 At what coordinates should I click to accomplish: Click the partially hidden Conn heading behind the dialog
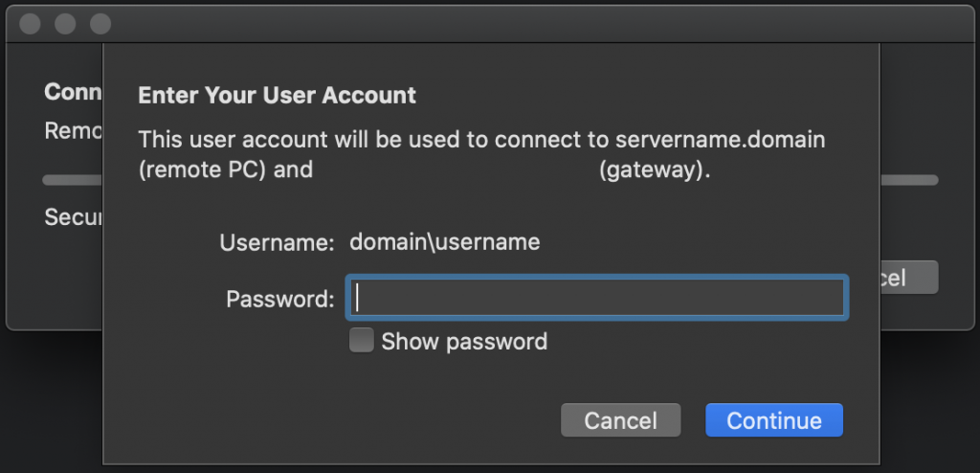(x=73, y=93)
